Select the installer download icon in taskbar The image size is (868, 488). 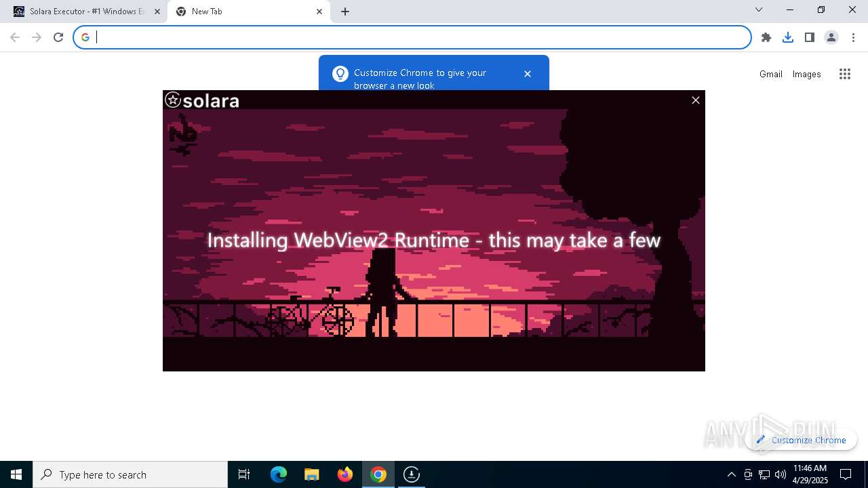[x=412, y=474]
